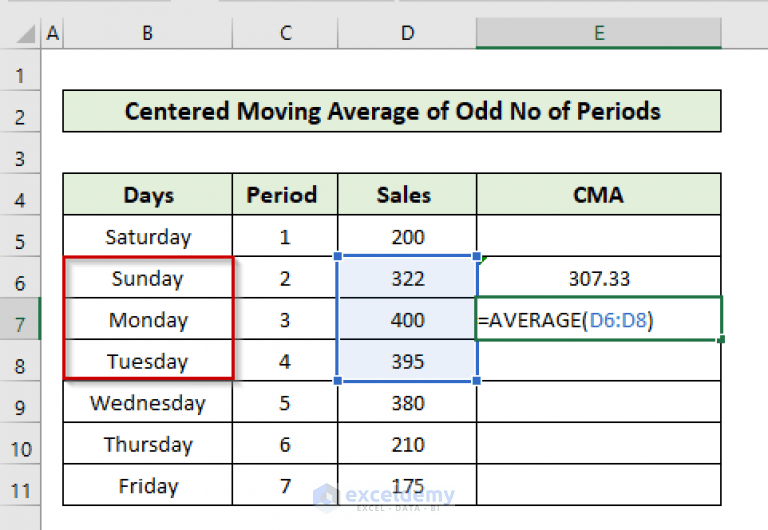Select Sales cell showing 322
The image size is (768, 530).
[407, 278]
